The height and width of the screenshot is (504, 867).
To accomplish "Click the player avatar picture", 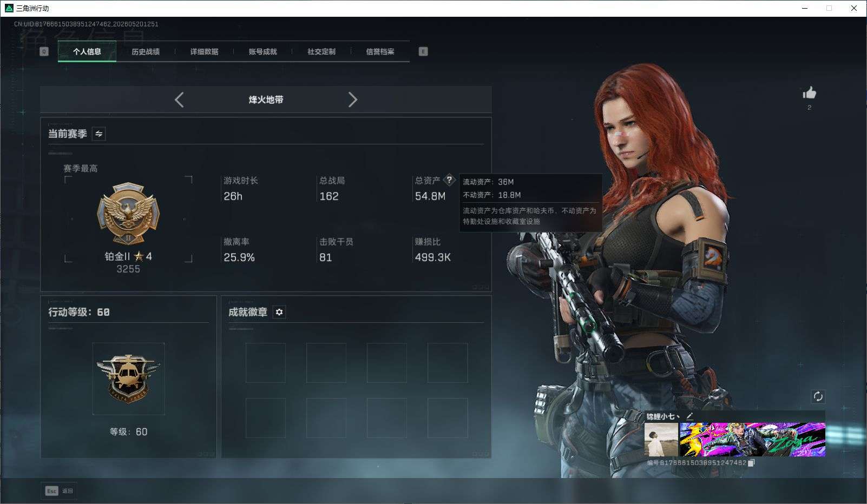I will 661,440.
